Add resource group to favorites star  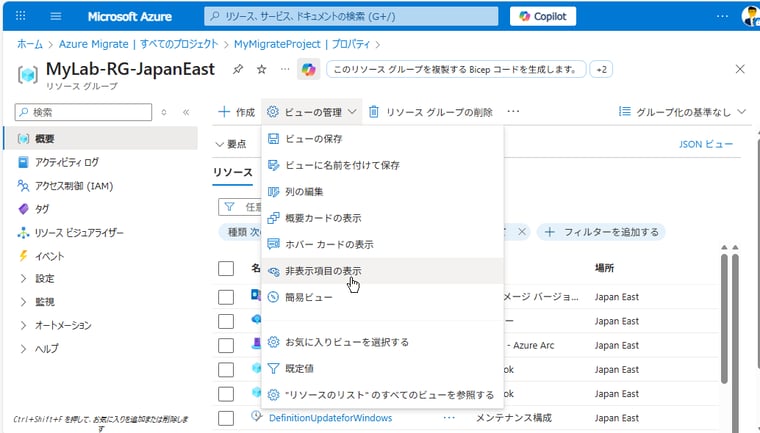262,69
